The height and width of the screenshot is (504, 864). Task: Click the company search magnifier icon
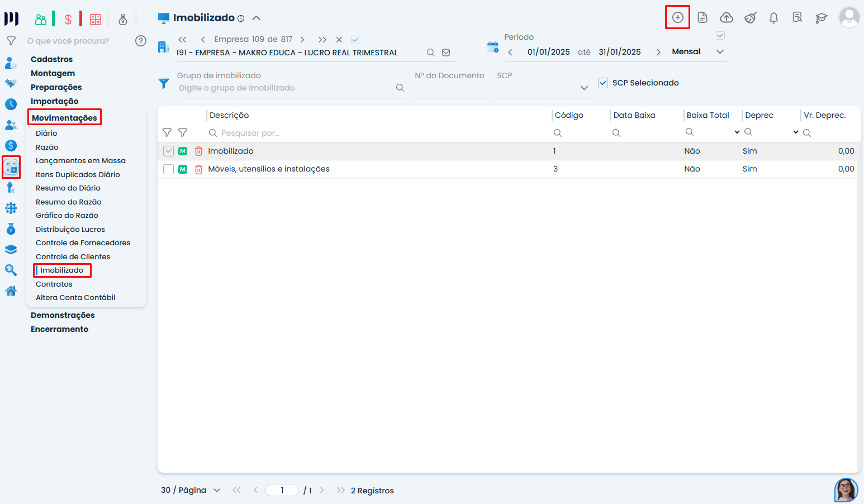click(431, 53)
